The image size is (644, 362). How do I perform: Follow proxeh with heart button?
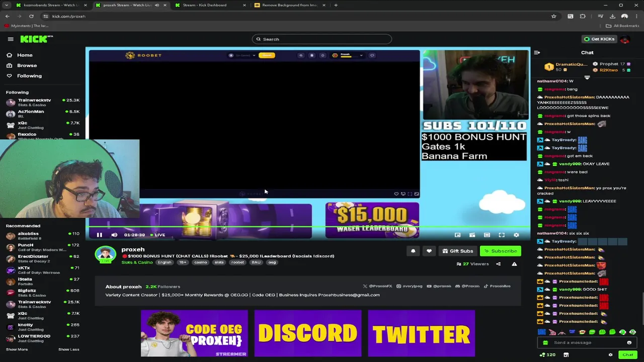[x=429, y=251]
